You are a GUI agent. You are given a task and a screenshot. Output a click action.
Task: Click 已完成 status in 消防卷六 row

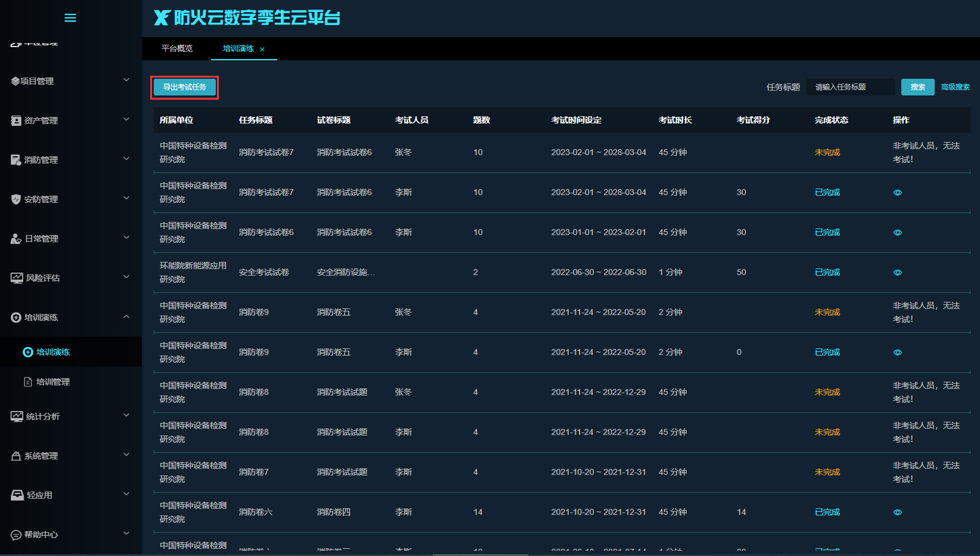pyautogui.click(x=827, y=512)
